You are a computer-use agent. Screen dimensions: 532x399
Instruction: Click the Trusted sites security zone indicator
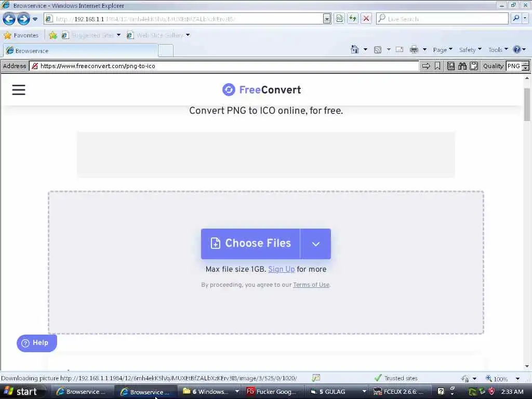[396, 378]
